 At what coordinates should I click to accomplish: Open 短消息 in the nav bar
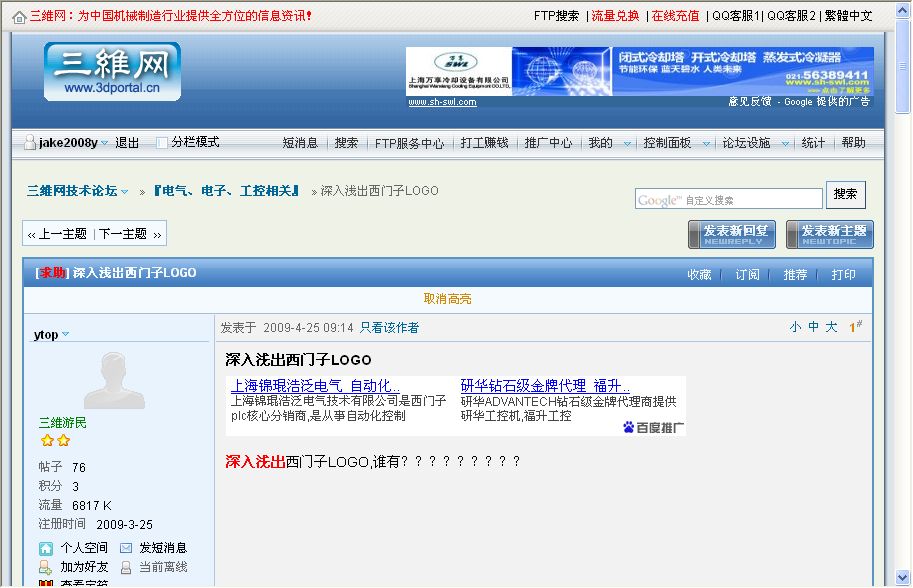click(300, 143)
